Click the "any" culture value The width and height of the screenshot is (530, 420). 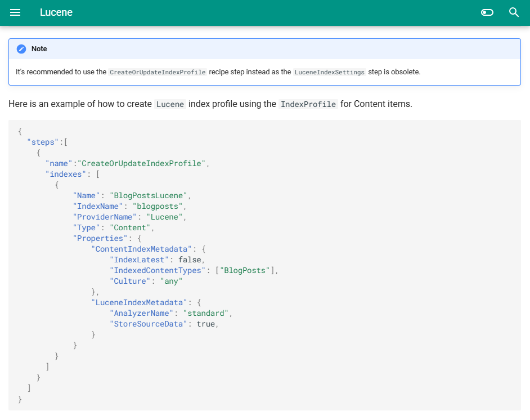(x=171, y=282)
